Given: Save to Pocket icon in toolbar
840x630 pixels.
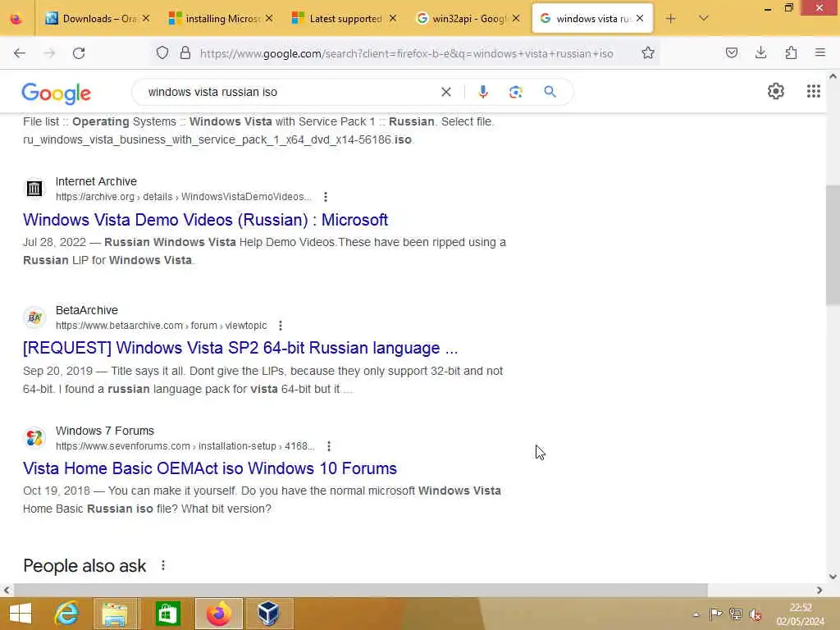Looking at the screenshot, I should [731, 52].
